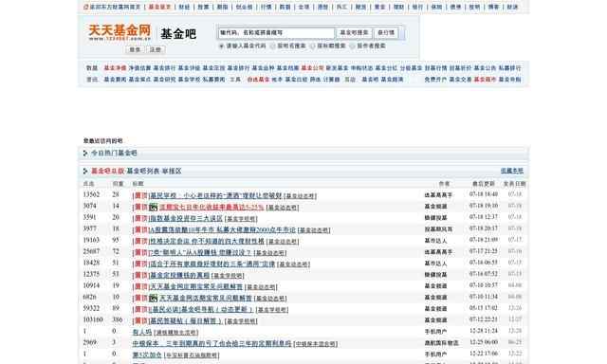
Task: Open post 基民答疑帖（每日解答）
Action: click(186, 321)
